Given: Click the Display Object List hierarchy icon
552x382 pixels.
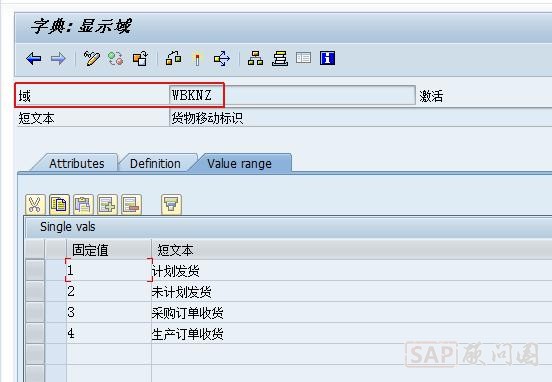Looking at the screenshot, I should (x=256, y=58).
